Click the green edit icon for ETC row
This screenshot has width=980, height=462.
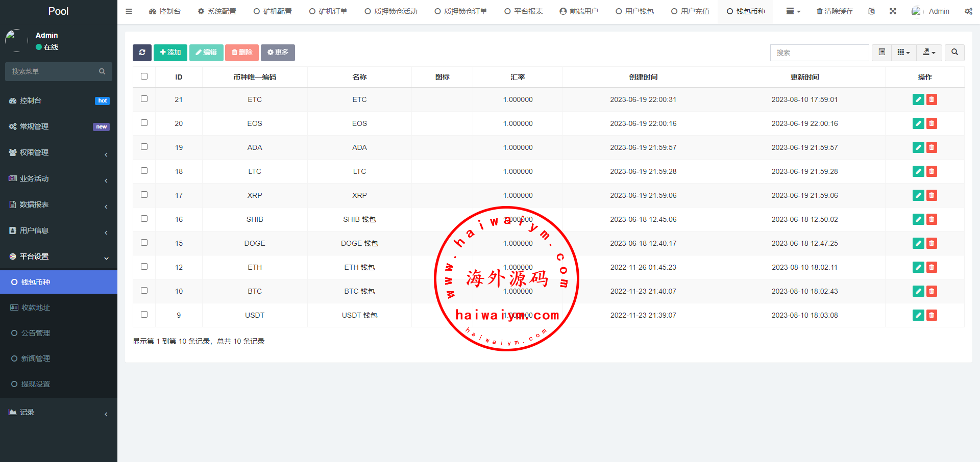click(x=918, y=99)
